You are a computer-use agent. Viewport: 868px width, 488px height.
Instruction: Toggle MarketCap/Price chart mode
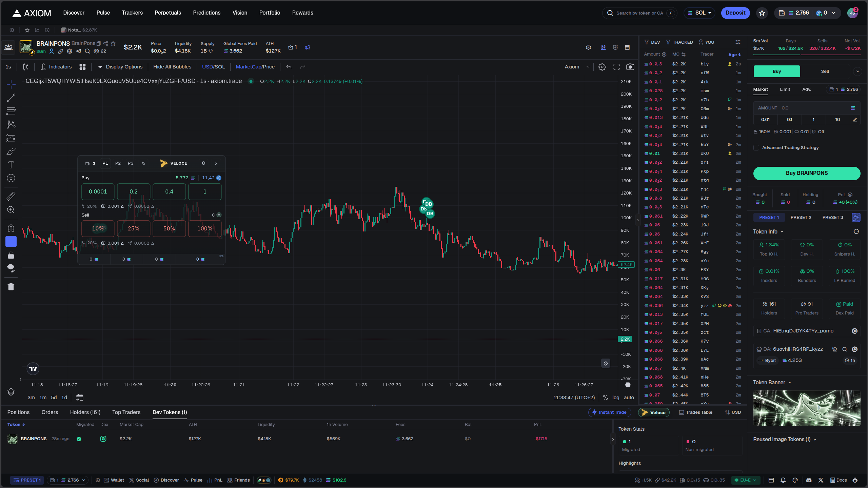coord(255,67)
